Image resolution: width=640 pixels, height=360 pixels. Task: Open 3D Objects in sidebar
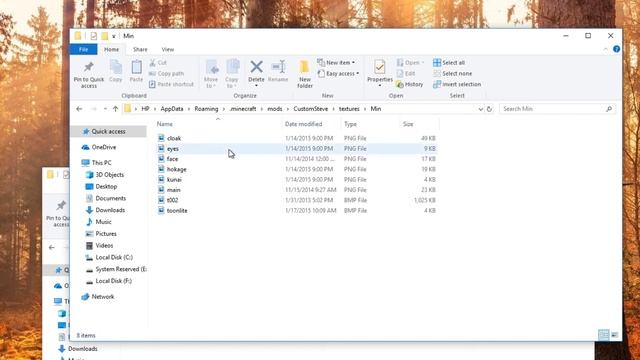click(x=109, y=175)
